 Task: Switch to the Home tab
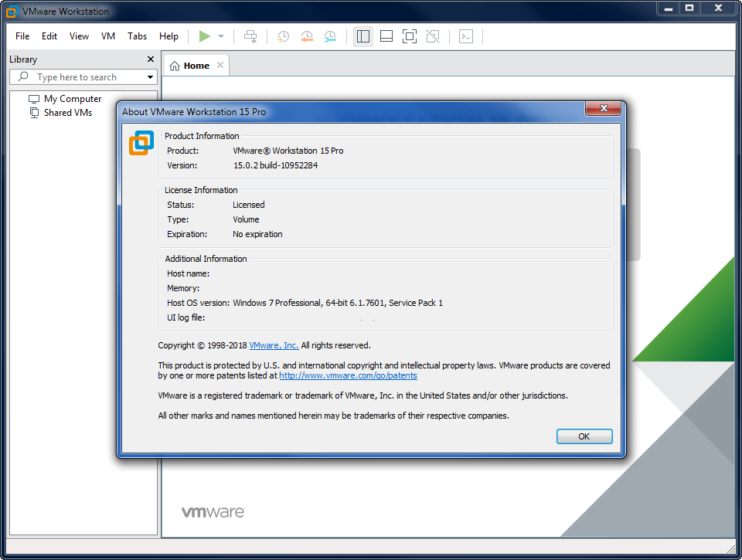pos(196,66)
